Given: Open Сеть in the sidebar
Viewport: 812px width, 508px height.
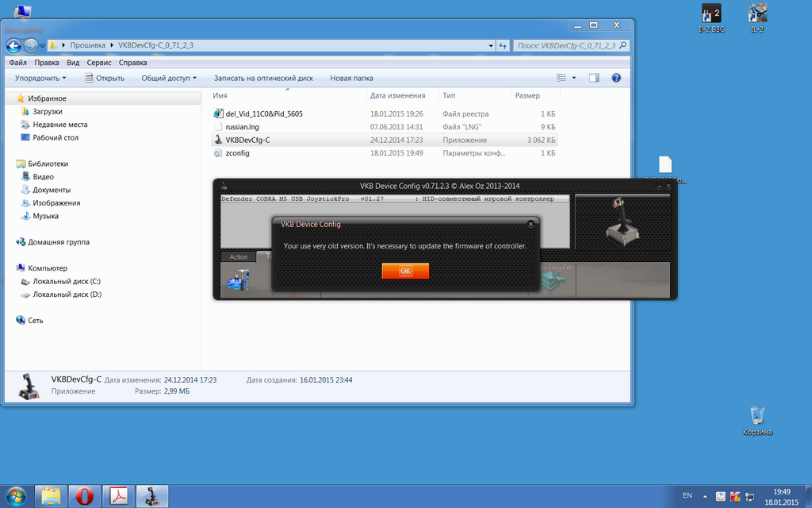Looking at the screenshot, I should click(x=35, y=321).
